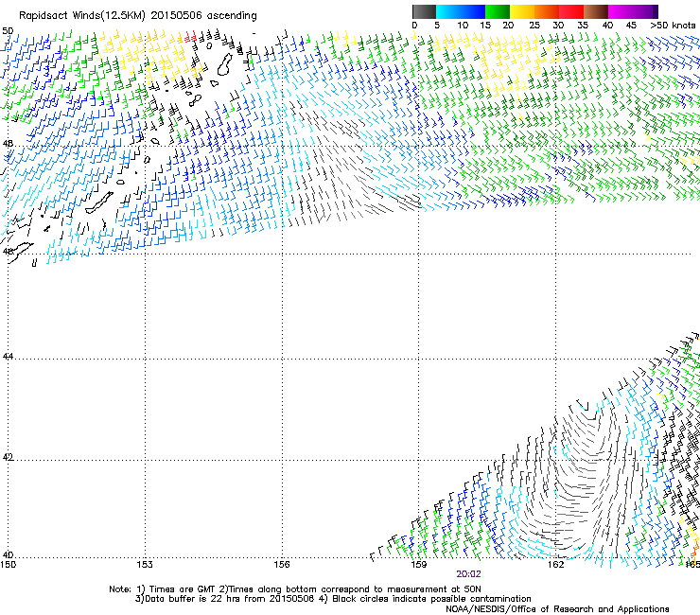This screenshot has width=700, height=615.
Task: Click the legend label "25"
Action: click(534, 26)
